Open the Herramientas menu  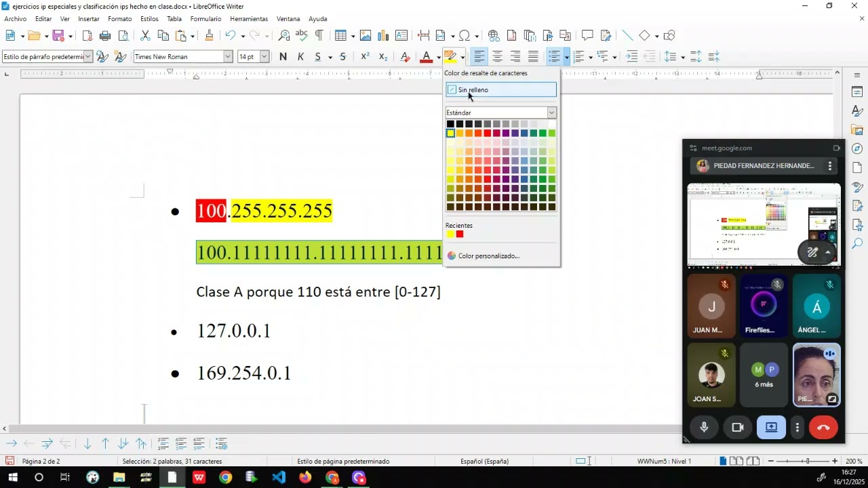click(x=249, y=19)
